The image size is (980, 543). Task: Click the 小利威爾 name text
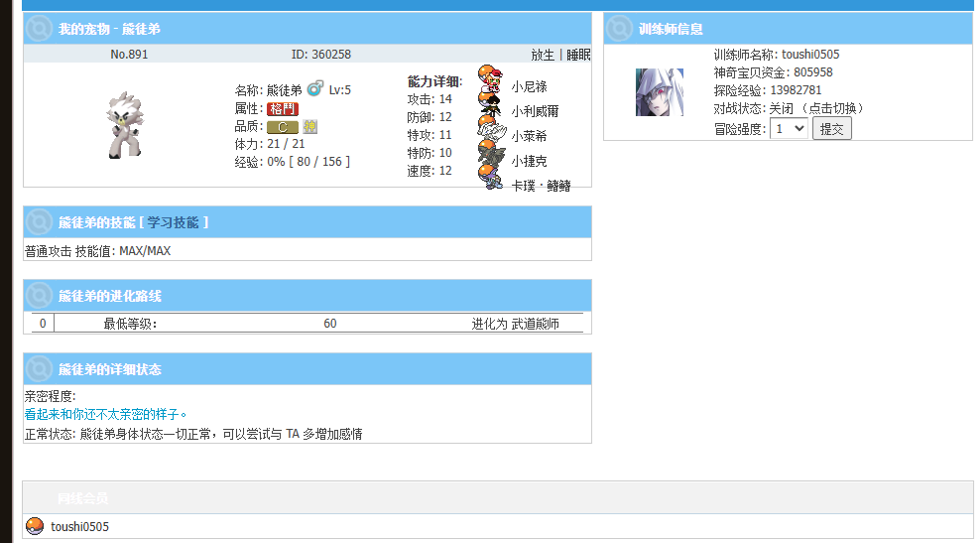[535, 111]
